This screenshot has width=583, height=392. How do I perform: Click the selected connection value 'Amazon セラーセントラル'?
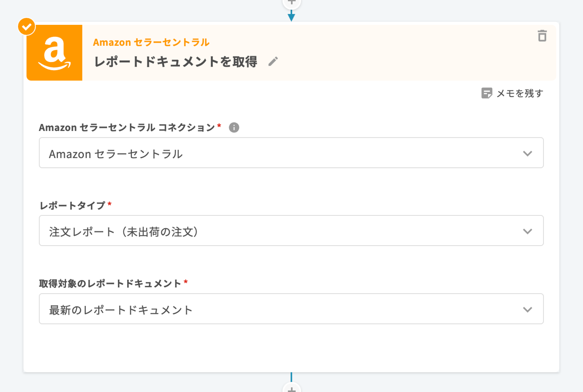(x=116, y=154)
